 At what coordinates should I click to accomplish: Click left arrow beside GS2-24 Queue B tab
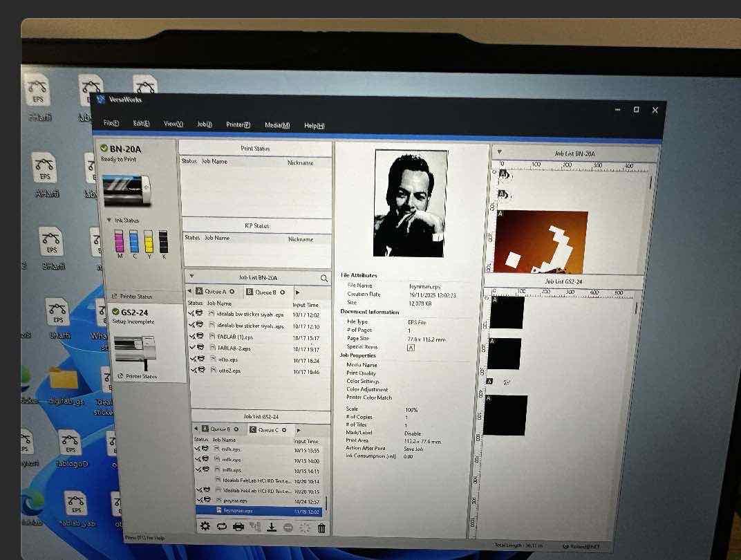196,429
